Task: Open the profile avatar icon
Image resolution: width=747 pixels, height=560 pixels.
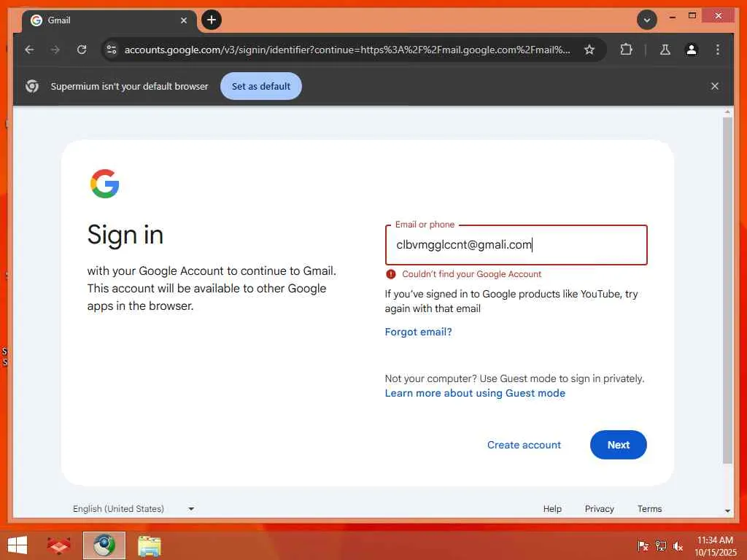Action: (692, 50)
